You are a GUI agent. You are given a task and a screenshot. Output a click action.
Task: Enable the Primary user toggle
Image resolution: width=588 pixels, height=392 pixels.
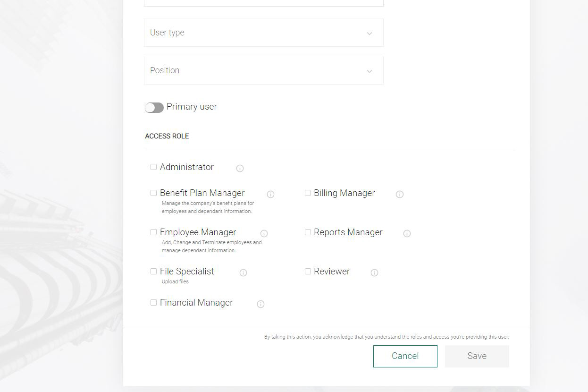tap(154, 108)
